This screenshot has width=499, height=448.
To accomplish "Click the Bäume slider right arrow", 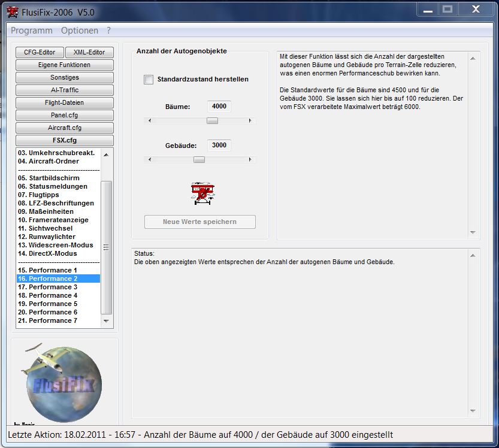I will [x=250, y=120].
